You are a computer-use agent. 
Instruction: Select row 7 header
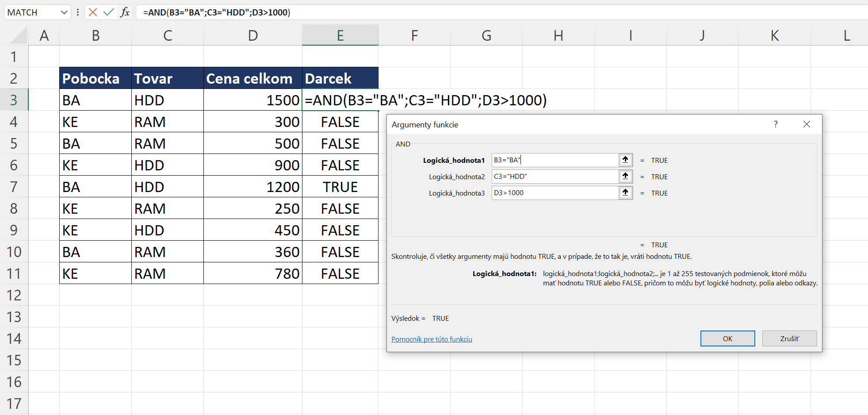point(14,187)
